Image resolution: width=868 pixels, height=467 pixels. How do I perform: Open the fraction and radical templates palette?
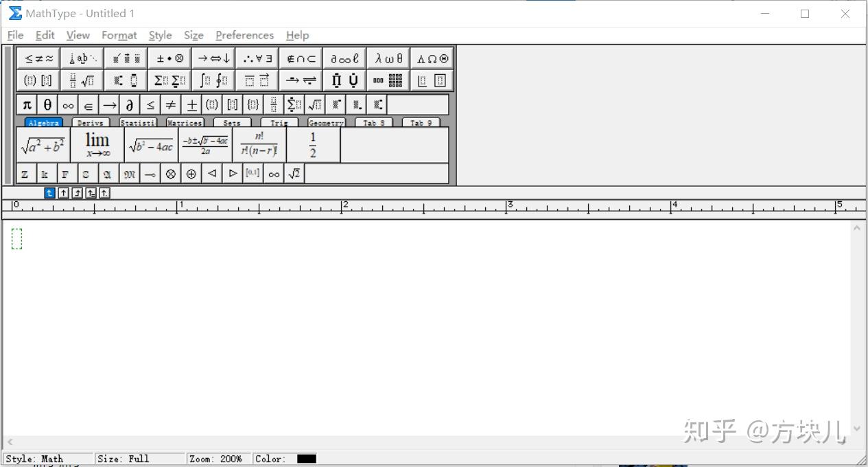pos(82,80)
